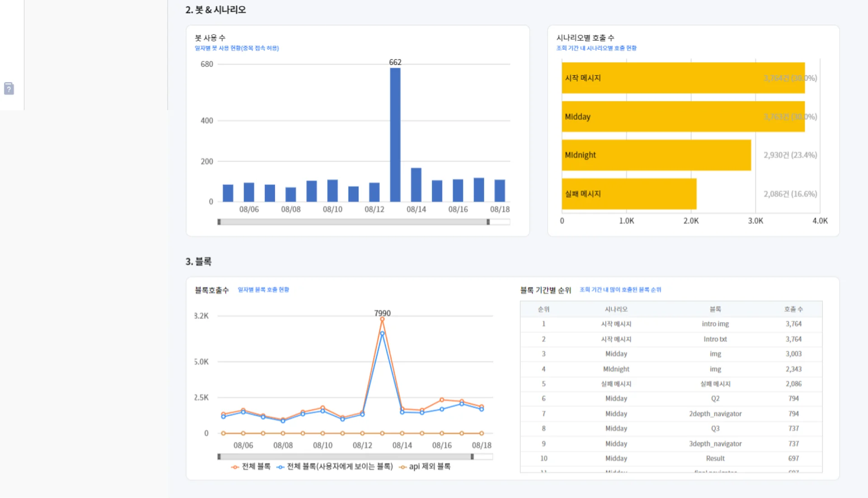Click 조회 기간 내 시나리오별 호출 현황 subtitle
The width and height of the screenshot is (868, 498).
[596, 48]
